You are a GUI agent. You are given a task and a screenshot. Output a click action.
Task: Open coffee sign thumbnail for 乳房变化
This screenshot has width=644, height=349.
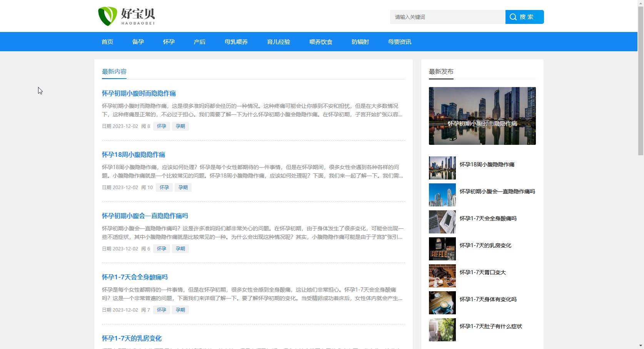click(442, 249)
